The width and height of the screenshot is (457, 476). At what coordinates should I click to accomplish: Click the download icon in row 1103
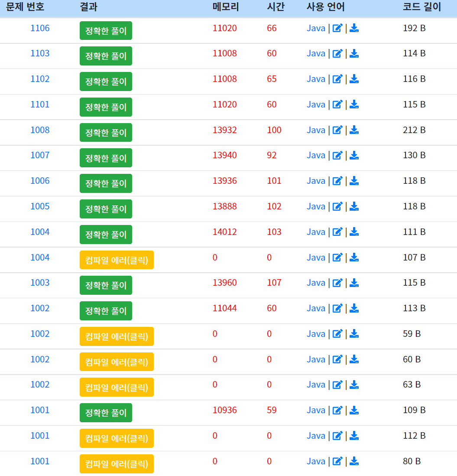point(354,54)
